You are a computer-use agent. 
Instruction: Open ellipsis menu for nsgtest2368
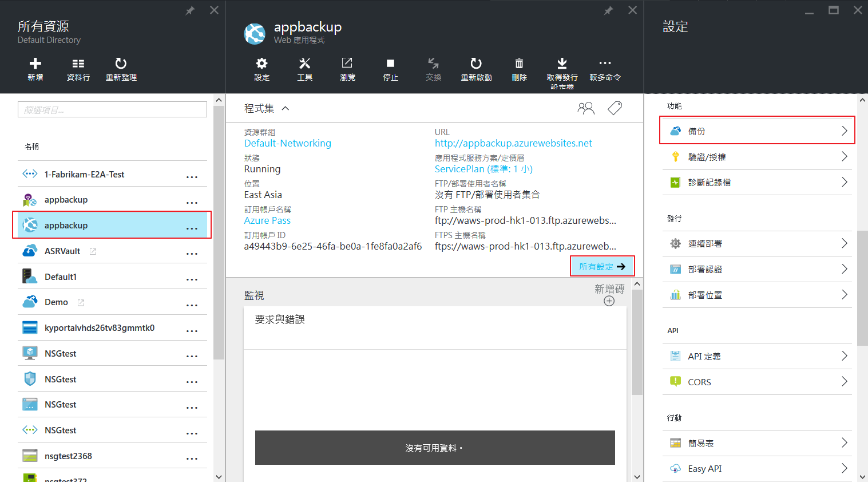[x=192, y=459]
